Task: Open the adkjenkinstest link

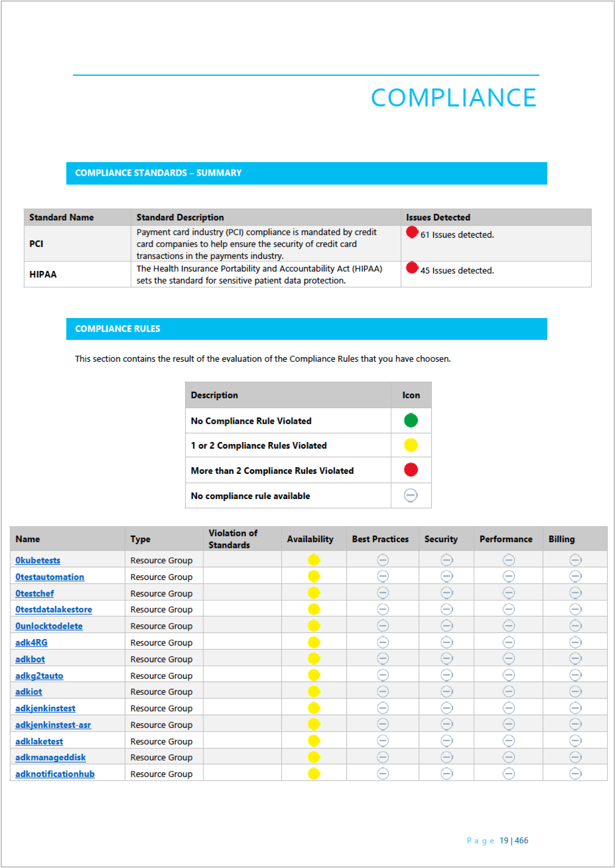Action: 45,708
